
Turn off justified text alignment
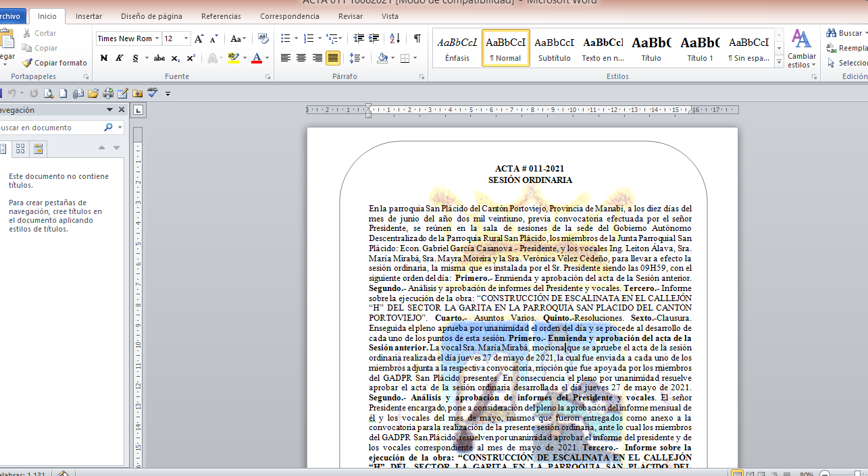tap(333, 58)
